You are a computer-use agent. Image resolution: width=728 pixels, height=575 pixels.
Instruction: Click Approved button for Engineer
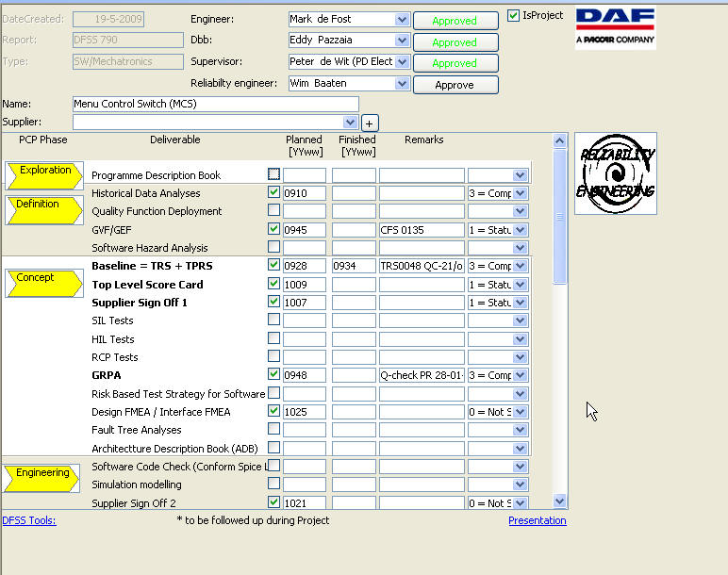point(455,21)
